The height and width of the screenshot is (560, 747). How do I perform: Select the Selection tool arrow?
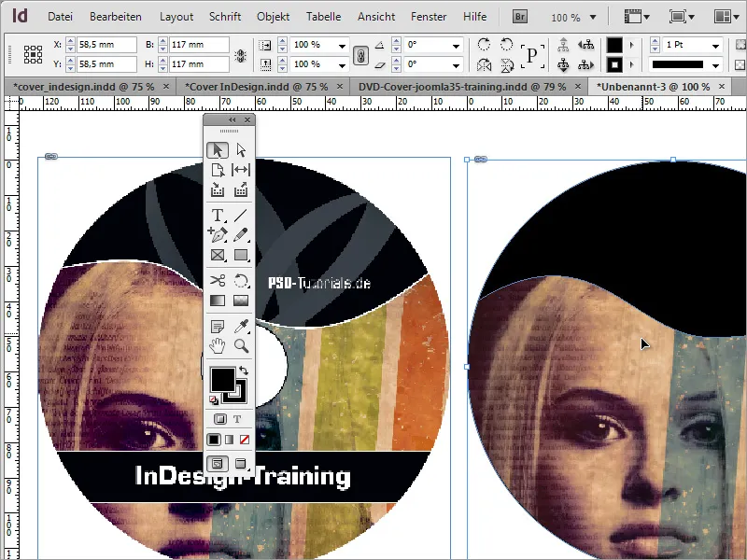pyautogui.click(x=218, y=150)
